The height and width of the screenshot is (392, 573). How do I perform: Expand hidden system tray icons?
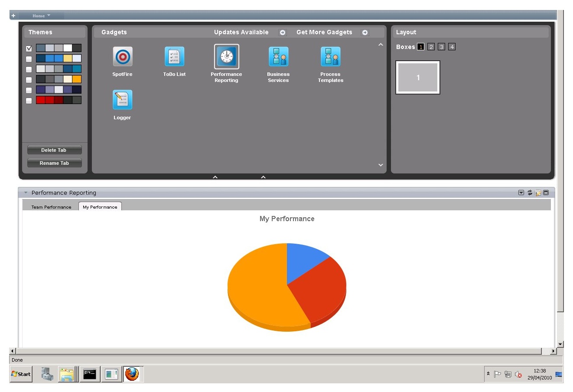(x=488, y=374)
